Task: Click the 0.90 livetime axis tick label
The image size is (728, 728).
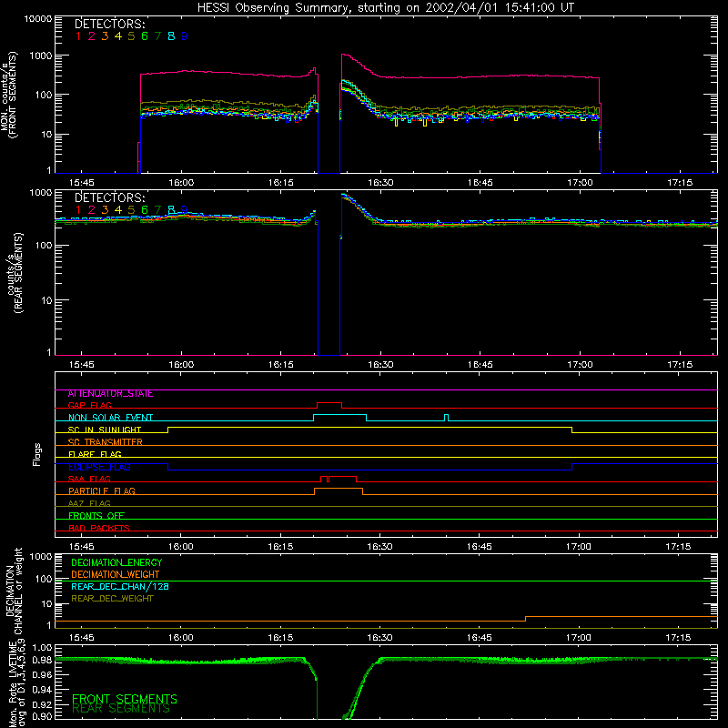Action: pyautogui.click(x=42, y=716)
